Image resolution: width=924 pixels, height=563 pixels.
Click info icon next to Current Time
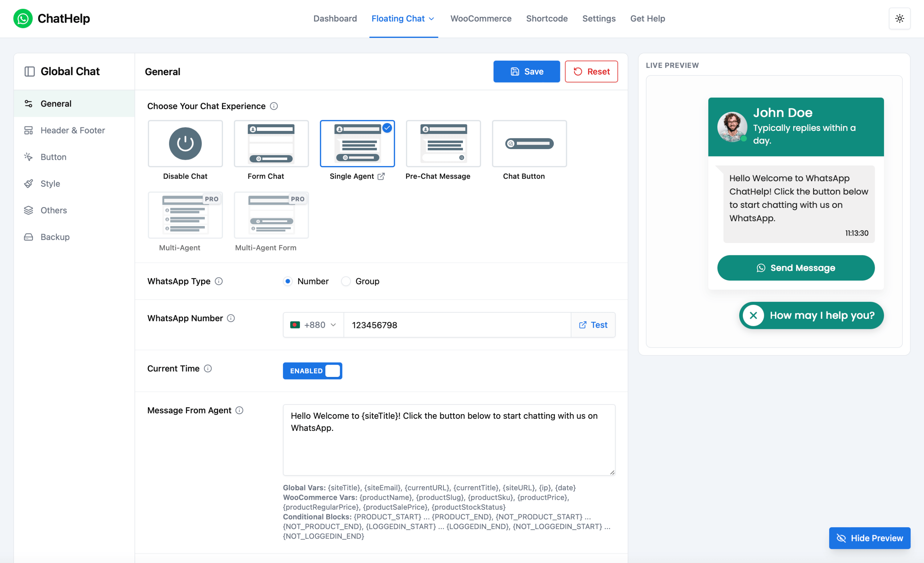tap(208, 368)
